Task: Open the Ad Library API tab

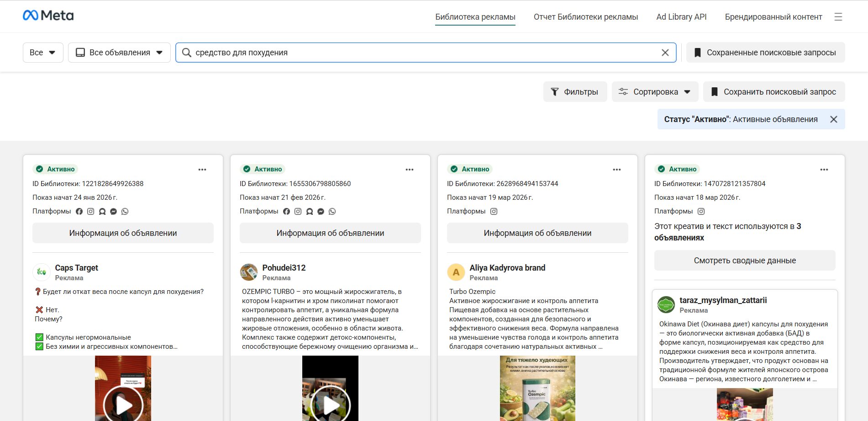Action: [x=681, y=17]
